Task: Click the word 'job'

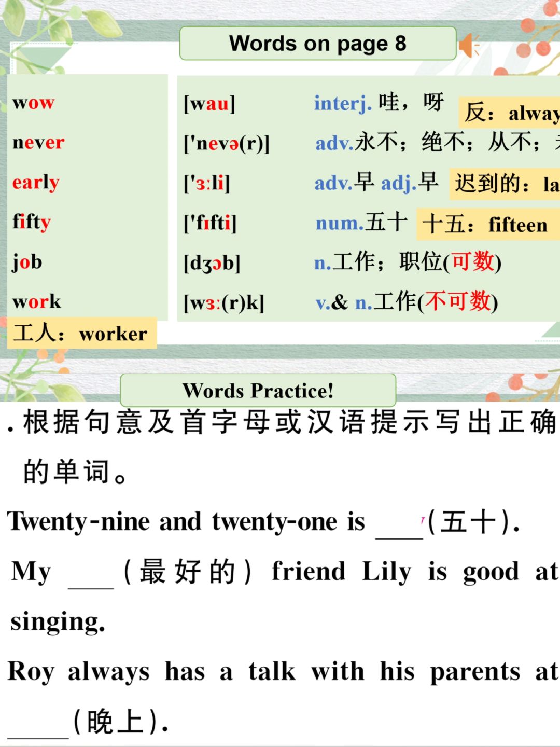Action: click(27, 262)
